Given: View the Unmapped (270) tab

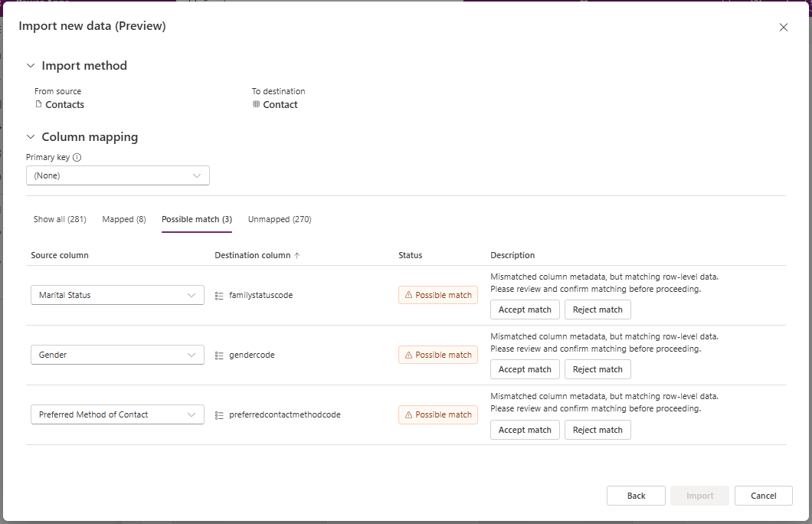Looking at the screenshot, I should 280,219.
